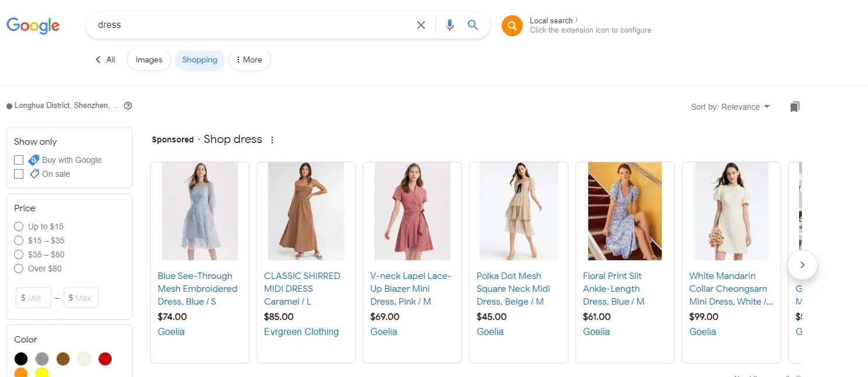Image resolution: width=868 pixels, height=377 pixels.
Task: Click the location help question mark icon
Action: pos(128,106)
